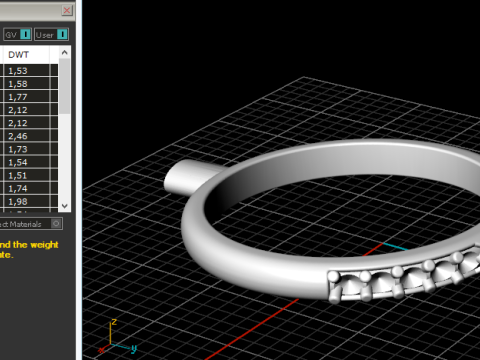Close the weight panel with the X button

coord(67,10)
